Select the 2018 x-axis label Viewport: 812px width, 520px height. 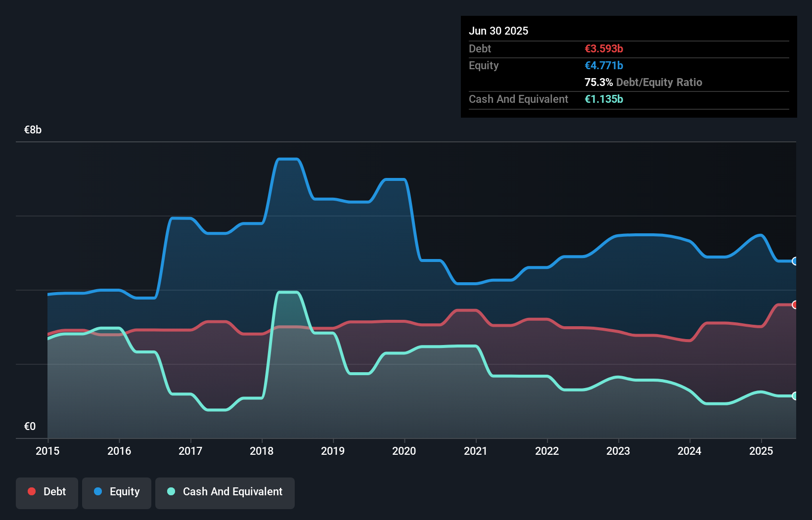[262, 451]
